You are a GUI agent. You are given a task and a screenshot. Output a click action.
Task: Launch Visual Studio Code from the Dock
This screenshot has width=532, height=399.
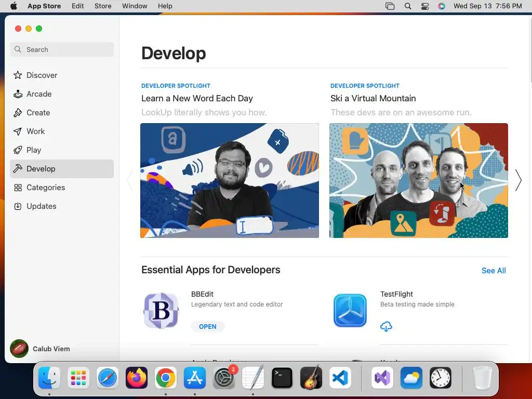[x=340, y=378]
